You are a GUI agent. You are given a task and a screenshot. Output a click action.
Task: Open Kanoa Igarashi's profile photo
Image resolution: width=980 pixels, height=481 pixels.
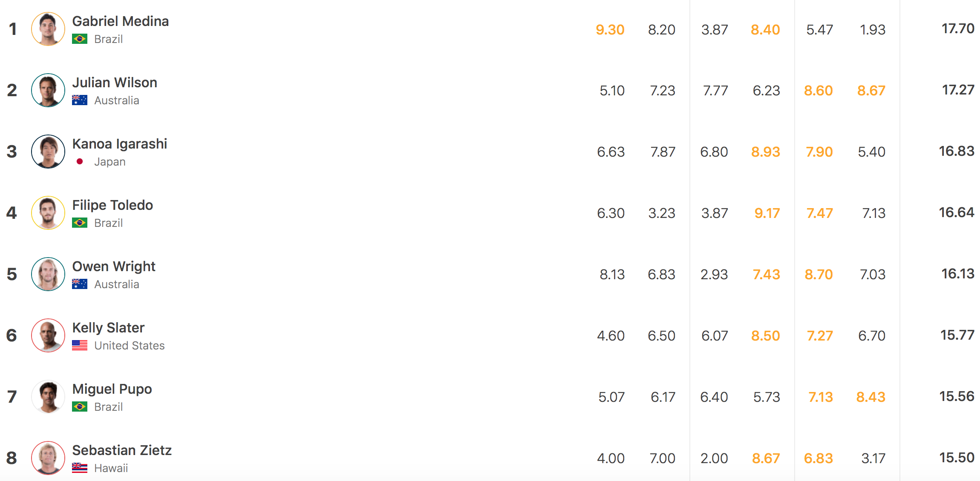tap(48, 152)
